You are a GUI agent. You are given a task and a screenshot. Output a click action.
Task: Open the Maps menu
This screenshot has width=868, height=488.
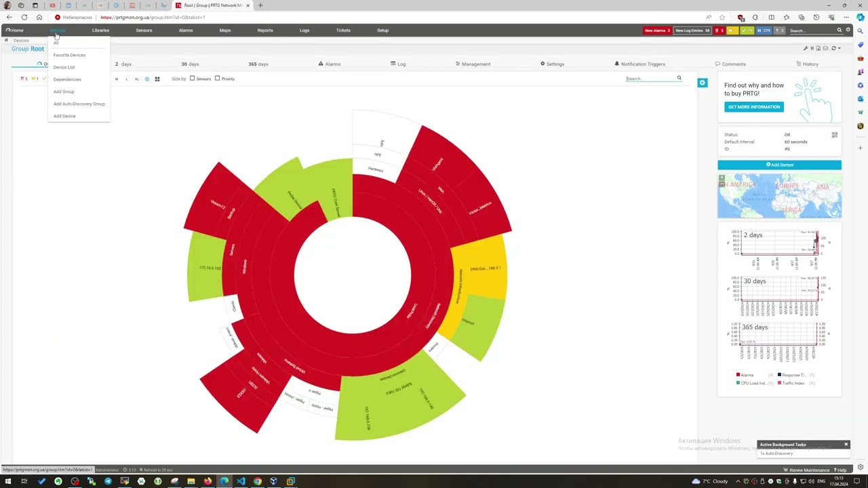pos(225,30)
